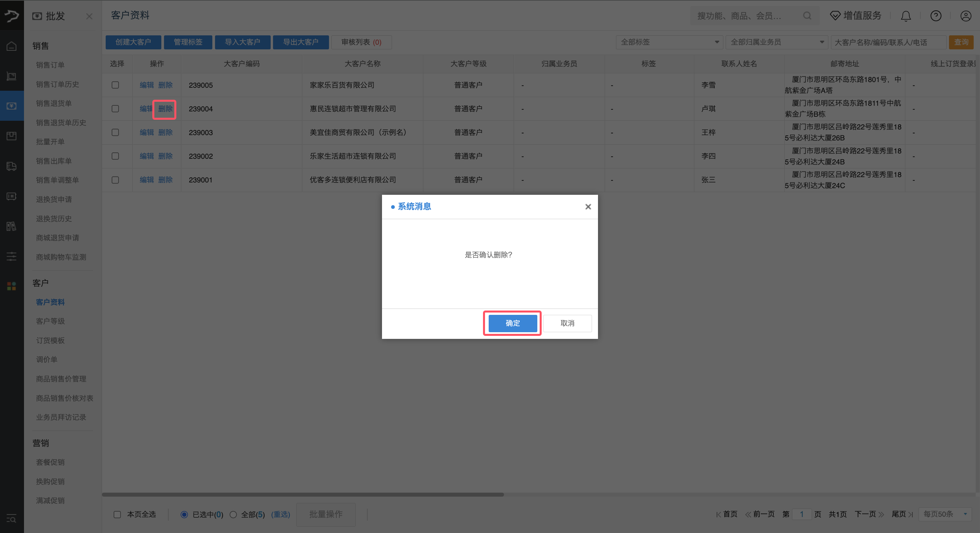980x533 pixels.
Task: Confirm deletion with 确定 button
Action: 512,323
